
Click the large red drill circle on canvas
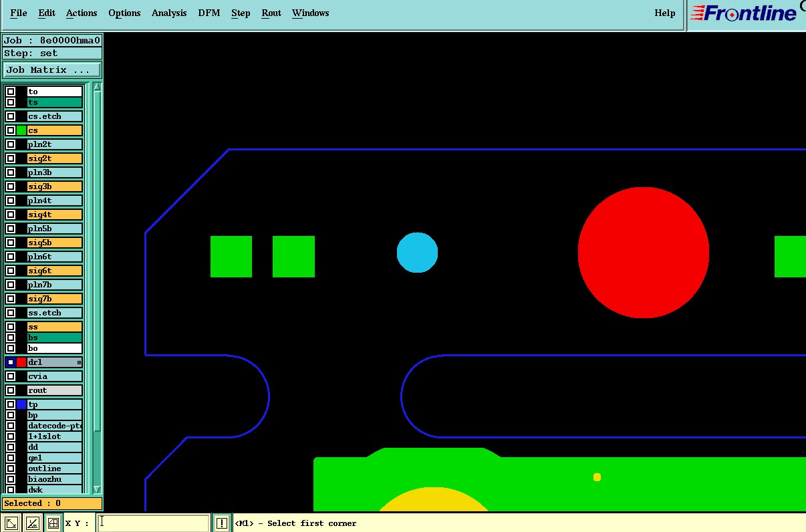(643, 253)
